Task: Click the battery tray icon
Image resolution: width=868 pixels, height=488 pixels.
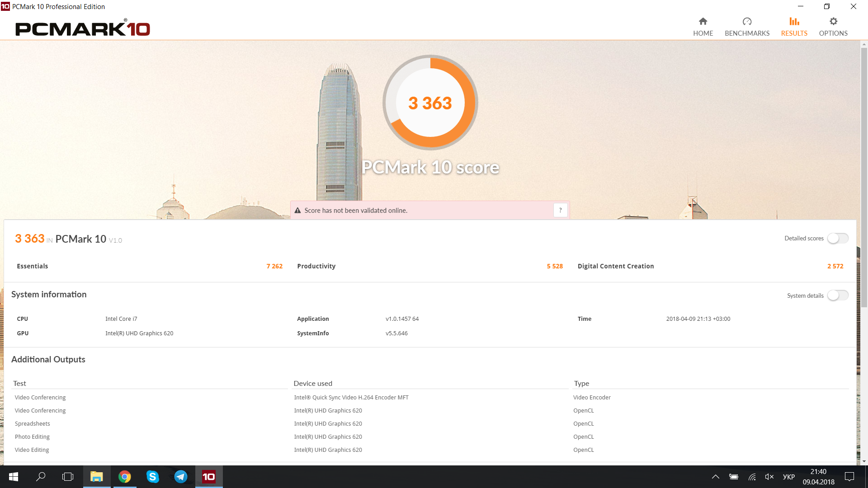Action: 734,477
